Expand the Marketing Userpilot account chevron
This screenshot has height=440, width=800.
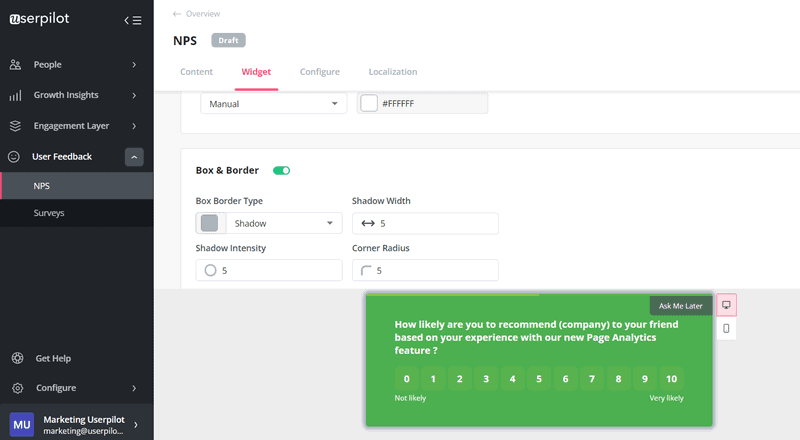(x=136, y=425)
